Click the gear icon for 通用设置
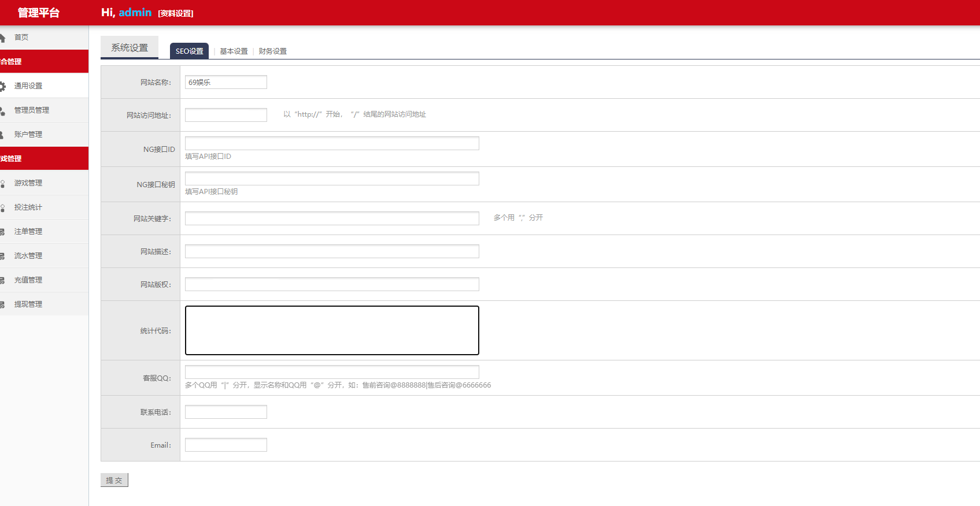The image size is (980, 506). pyautogui.click(x=2, y=86)
